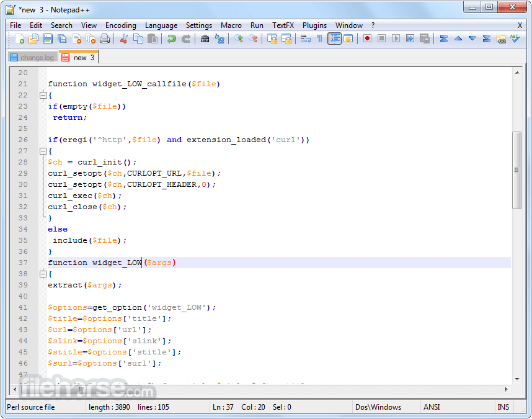Click the vertical scrollbar down arrow
Image resolution: width=532 pixels, height=419 pixels.
[516, 378]
